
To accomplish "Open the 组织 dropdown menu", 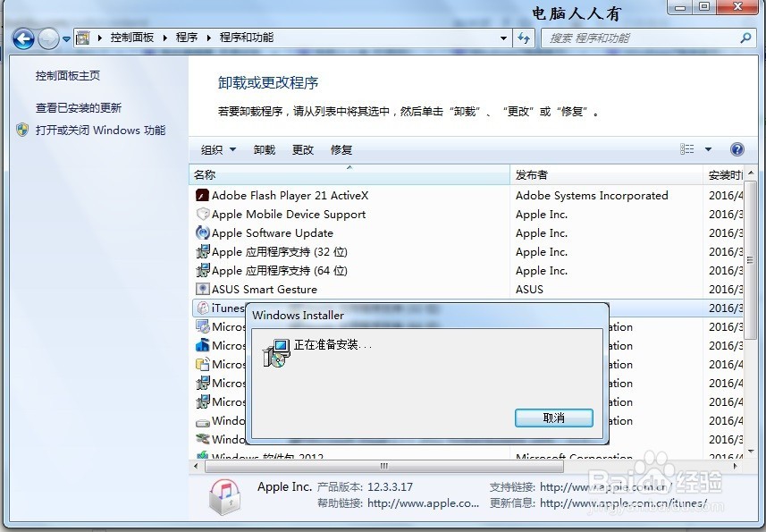I will point(218,149).
